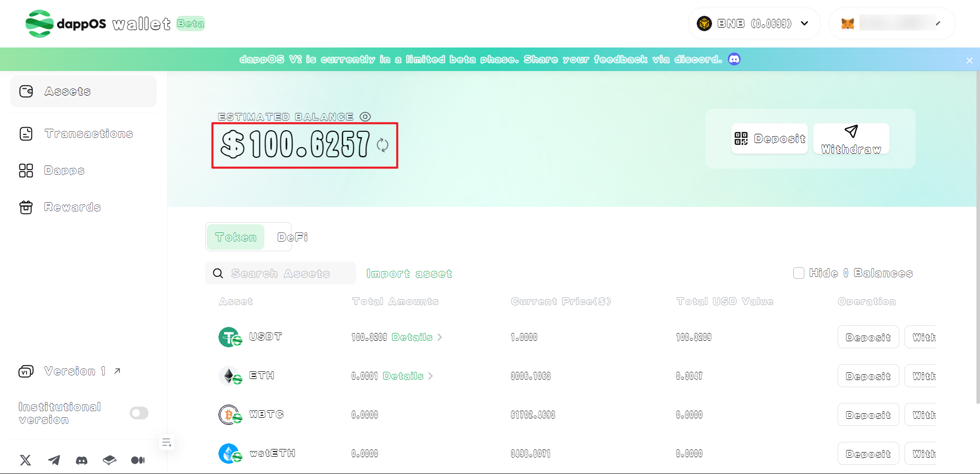Open the Version 1 external link
Viewport: 980px width, 474px height.
70,371
